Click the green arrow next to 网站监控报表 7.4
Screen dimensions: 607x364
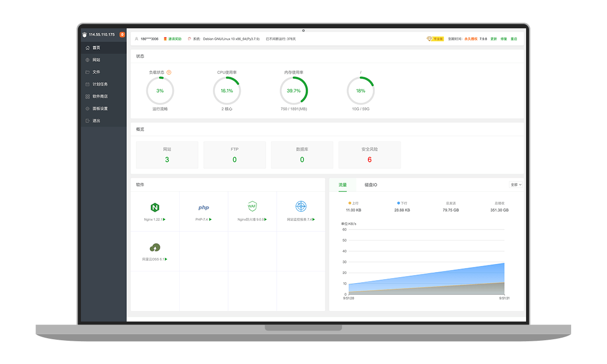[314, 219]
